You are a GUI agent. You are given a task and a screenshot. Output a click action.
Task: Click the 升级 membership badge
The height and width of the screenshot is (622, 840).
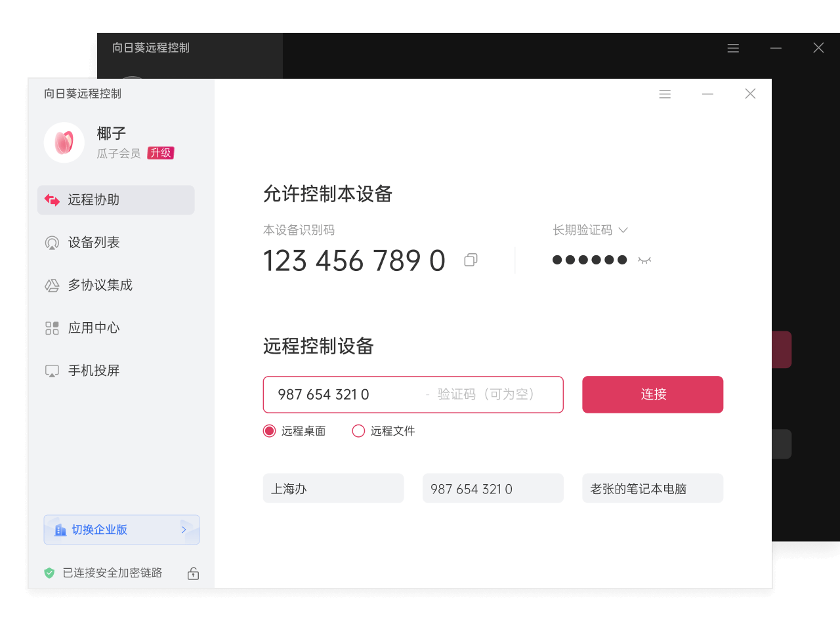tap(160, 152)
